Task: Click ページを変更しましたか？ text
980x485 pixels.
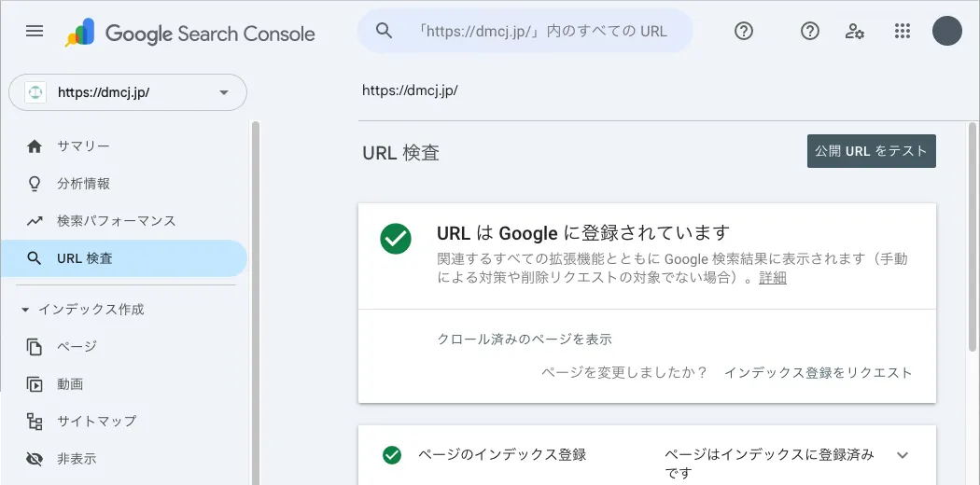Action: click(x=623, y=373)
